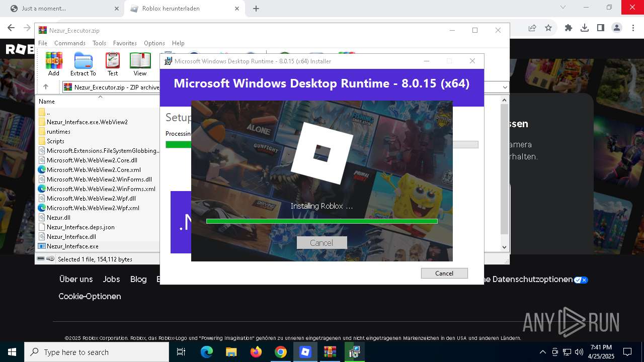Click Windows taskbar search box
The height and width of the screenshot is (362, 644).
97,352
